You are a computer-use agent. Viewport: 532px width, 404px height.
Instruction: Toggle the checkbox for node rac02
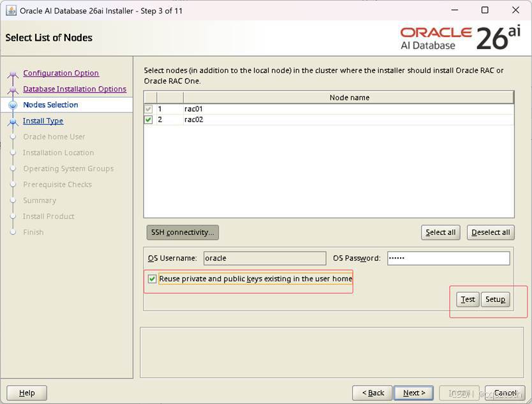coord(148,119)
